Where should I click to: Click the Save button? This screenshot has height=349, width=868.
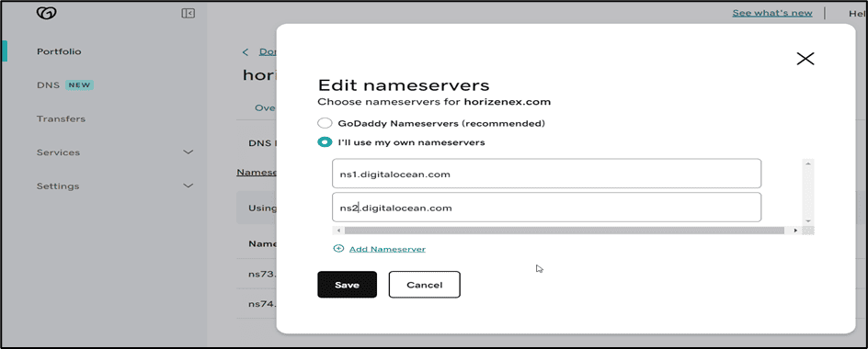tap(347, 285)
